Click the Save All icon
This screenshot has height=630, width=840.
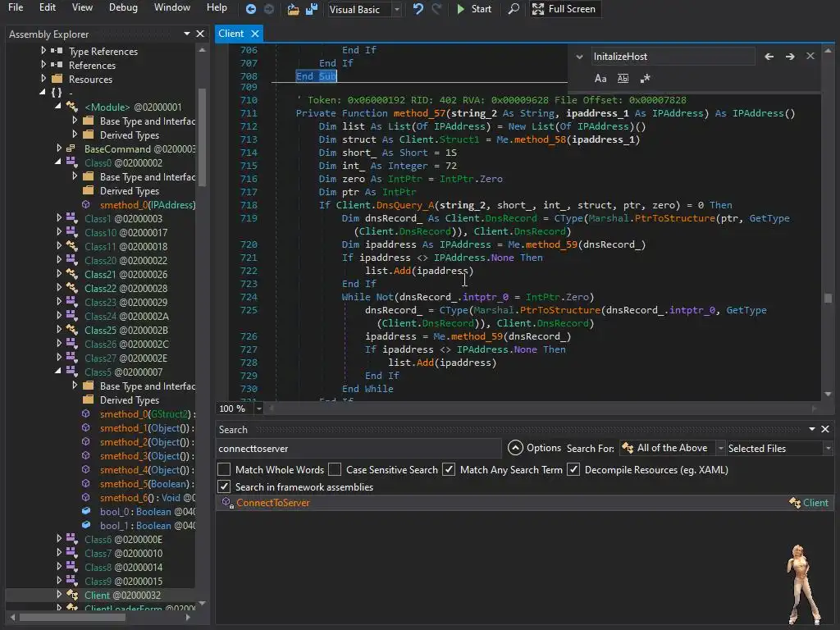click(312, 9)
